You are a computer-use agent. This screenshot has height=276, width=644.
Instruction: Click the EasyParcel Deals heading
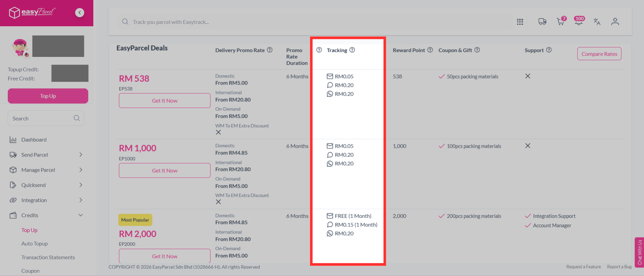pyautogui.click(x=142, y=48)
